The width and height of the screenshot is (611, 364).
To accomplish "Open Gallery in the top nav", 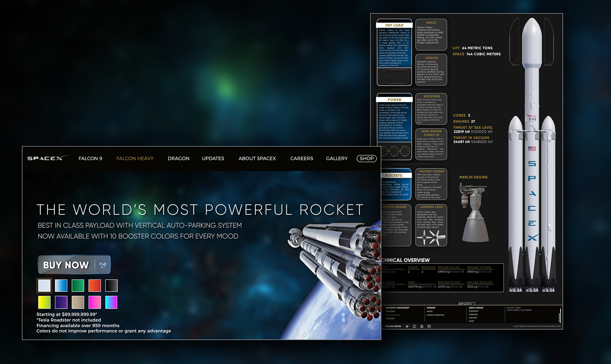I will (x=337, y=158).
